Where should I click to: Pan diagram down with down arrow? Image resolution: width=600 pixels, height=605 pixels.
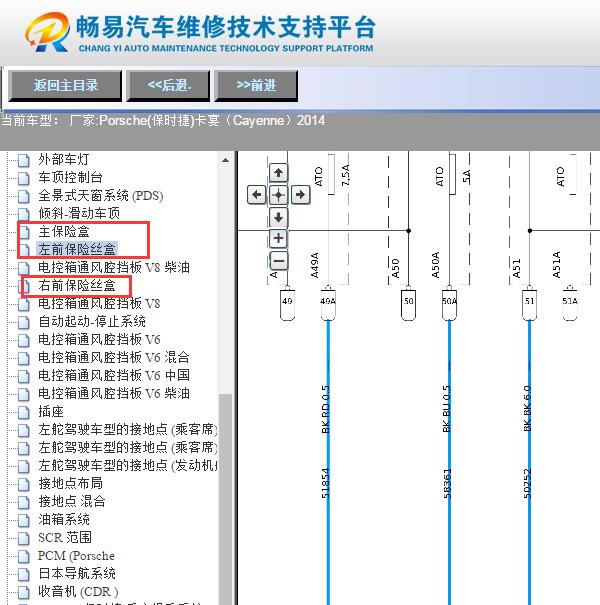278,217
